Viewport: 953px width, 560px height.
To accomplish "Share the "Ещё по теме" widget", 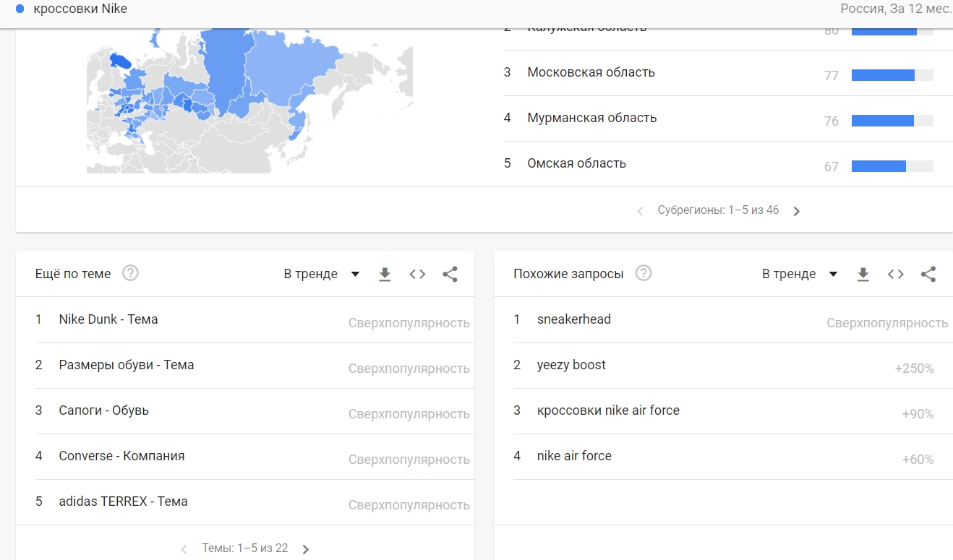I will (450, 274).
